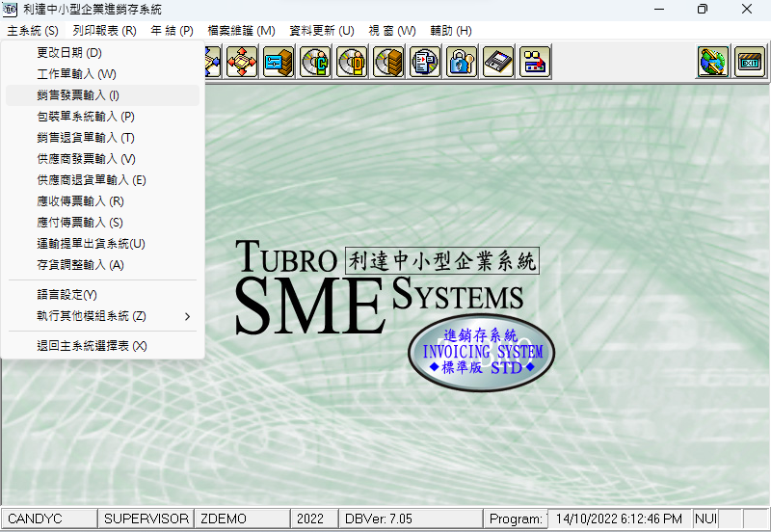The width and height of the screenshot is (771, 532).
Task: Select 包裝單系統輸入 (P) menu entry
Action: [102, 116]
